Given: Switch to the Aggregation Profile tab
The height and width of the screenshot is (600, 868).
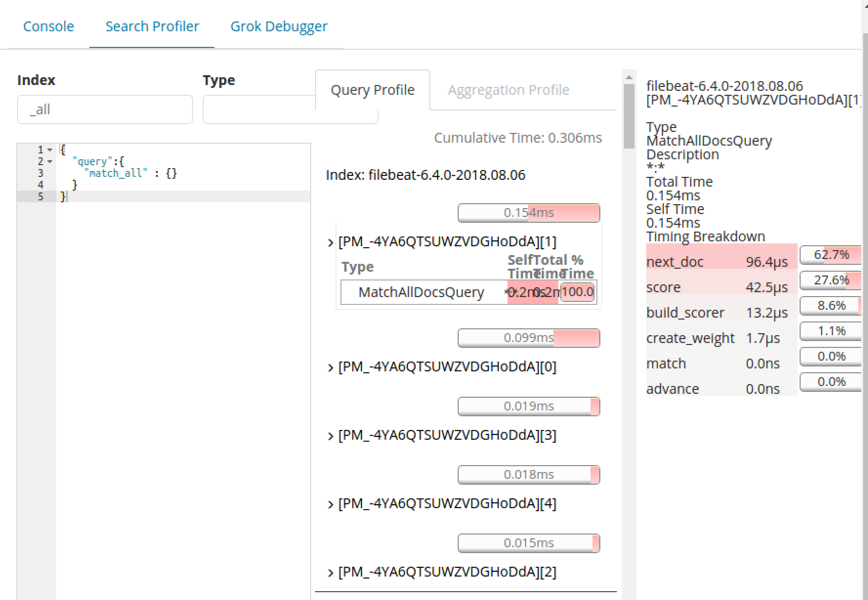Looking at the screenshot, I should click(508, 89).
